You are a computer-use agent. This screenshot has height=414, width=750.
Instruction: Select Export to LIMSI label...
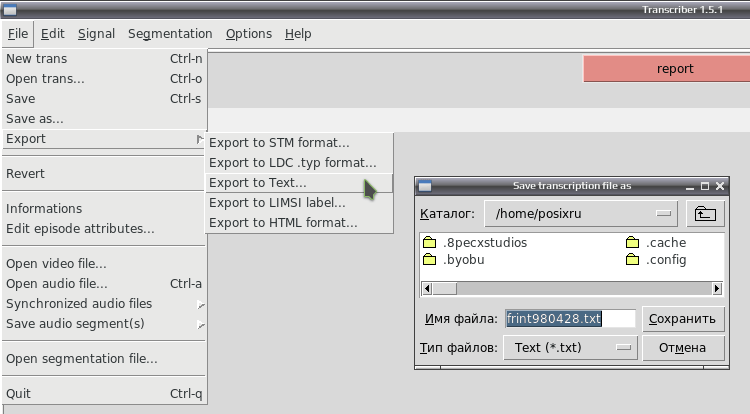[x=299, y=203]
